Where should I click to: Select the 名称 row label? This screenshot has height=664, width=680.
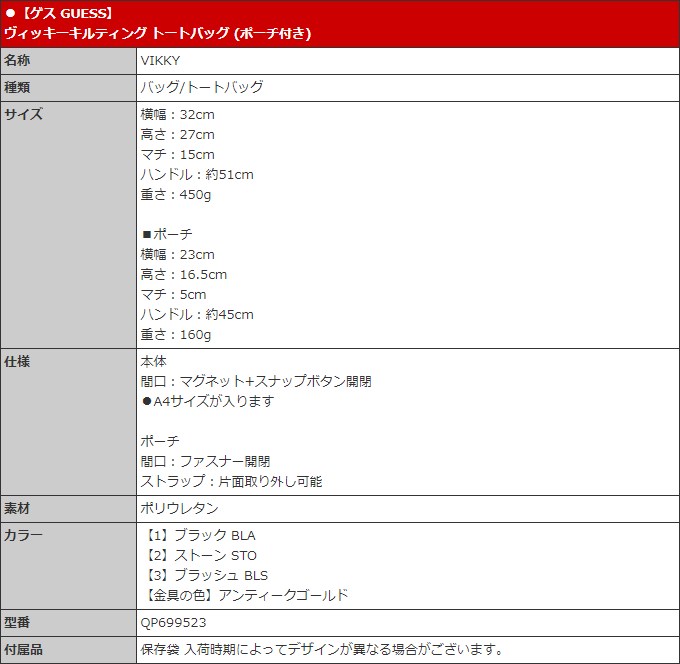coord(17,60)
